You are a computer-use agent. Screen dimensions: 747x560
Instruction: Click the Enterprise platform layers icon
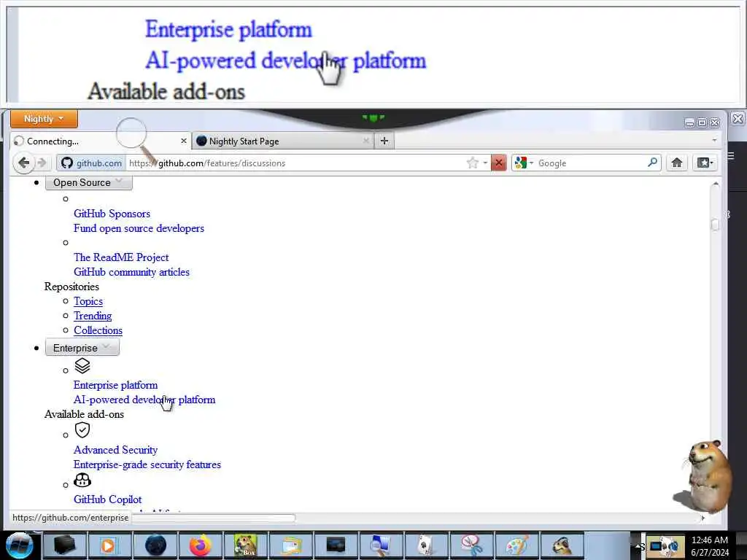(x=82, y=366)
